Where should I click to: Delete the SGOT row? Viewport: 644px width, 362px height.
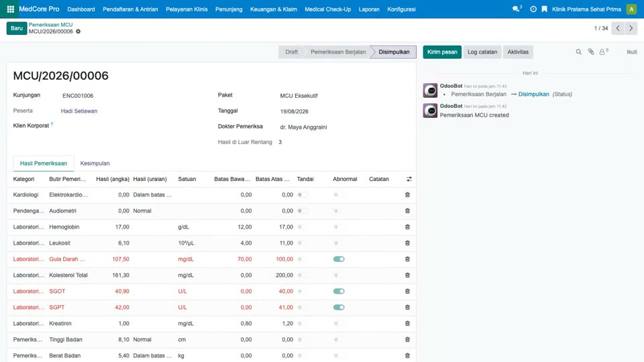coord(407,292)
